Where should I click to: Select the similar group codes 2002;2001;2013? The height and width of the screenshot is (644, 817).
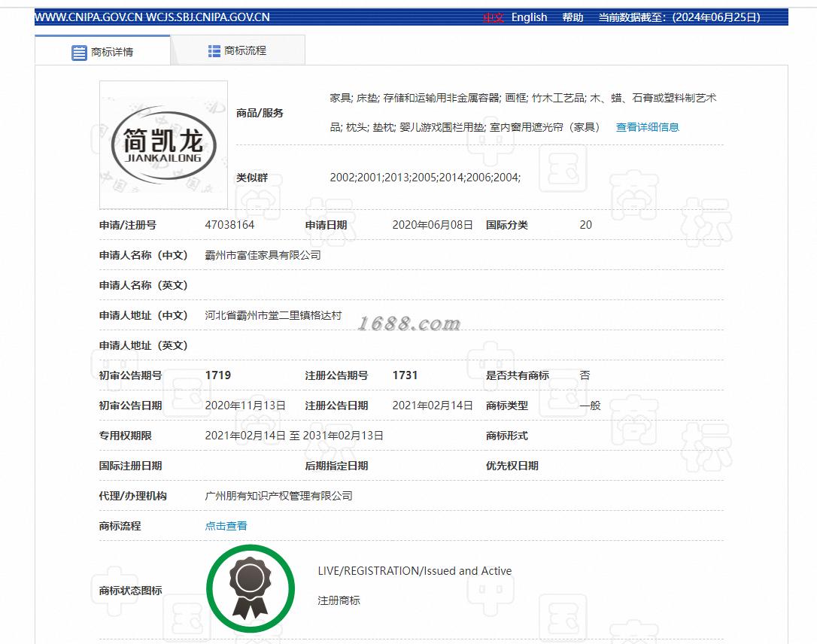(425, 177)
